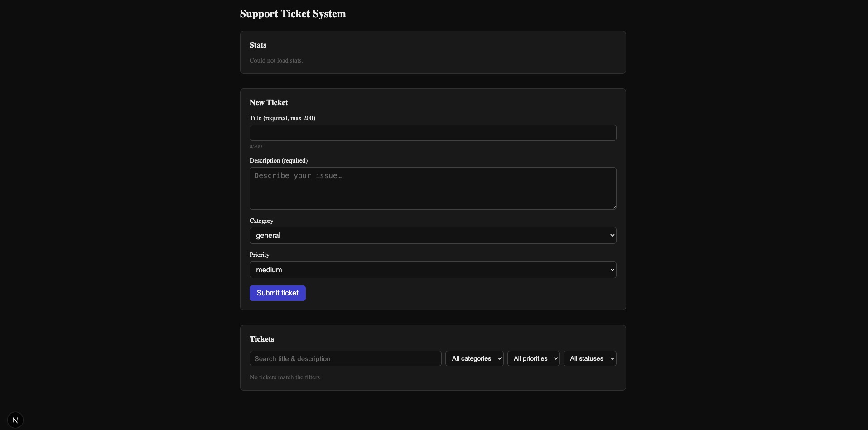Grab the description box resize handle
Screen dimensions: 868x430
pyautogui.click(x=614, y=207)
